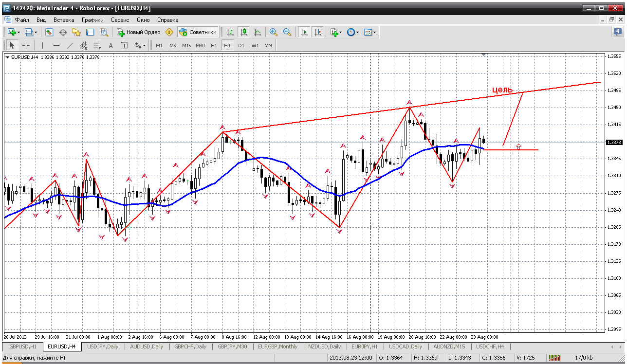Switch to the USDCHF,H4 chart tab

490,346
